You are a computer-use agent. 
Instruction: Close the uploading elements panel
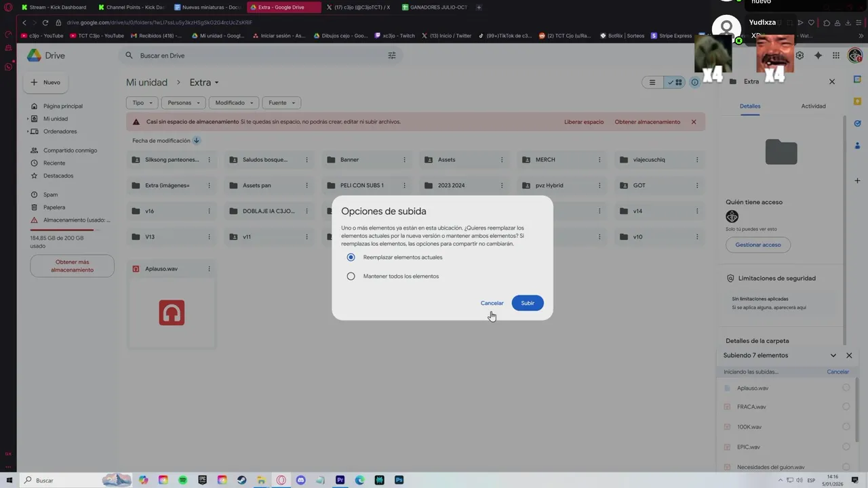(849, 355)
